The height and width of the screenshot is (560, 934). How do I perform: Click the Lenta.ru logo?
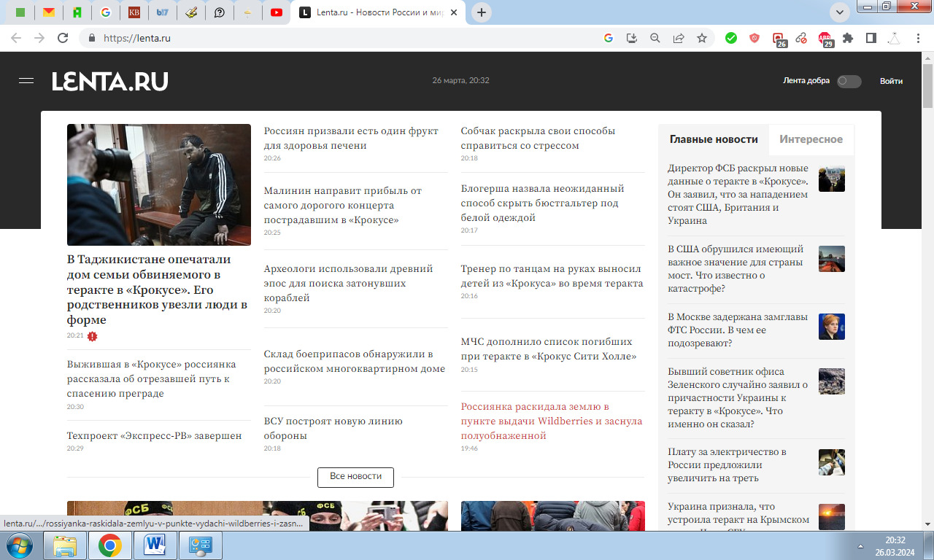coord(110,82)
